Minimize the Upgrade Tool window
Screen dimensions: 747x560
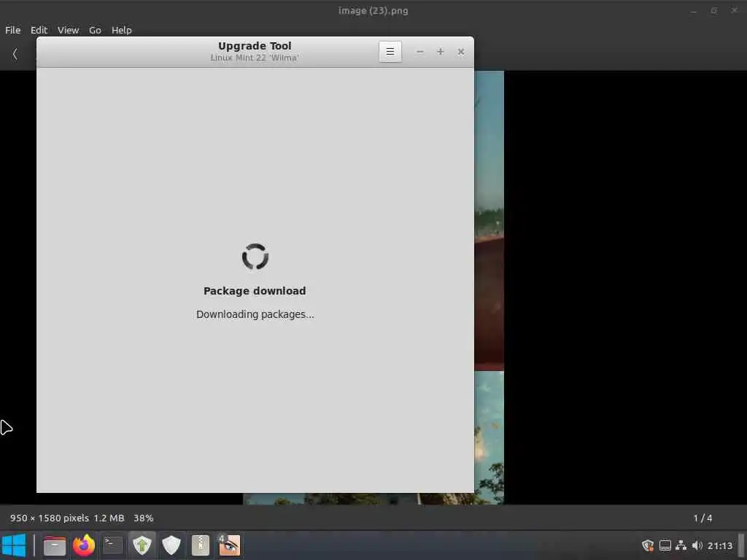pos(419,52)
